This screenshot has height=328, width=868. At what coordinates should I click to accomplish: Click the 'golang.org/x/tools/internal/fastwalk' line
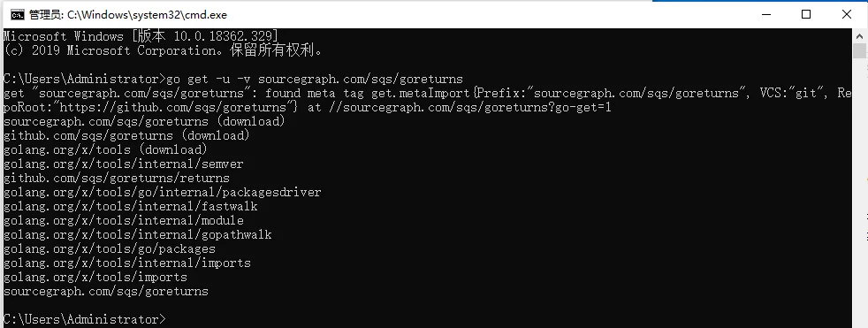click(x=131, y=207)
